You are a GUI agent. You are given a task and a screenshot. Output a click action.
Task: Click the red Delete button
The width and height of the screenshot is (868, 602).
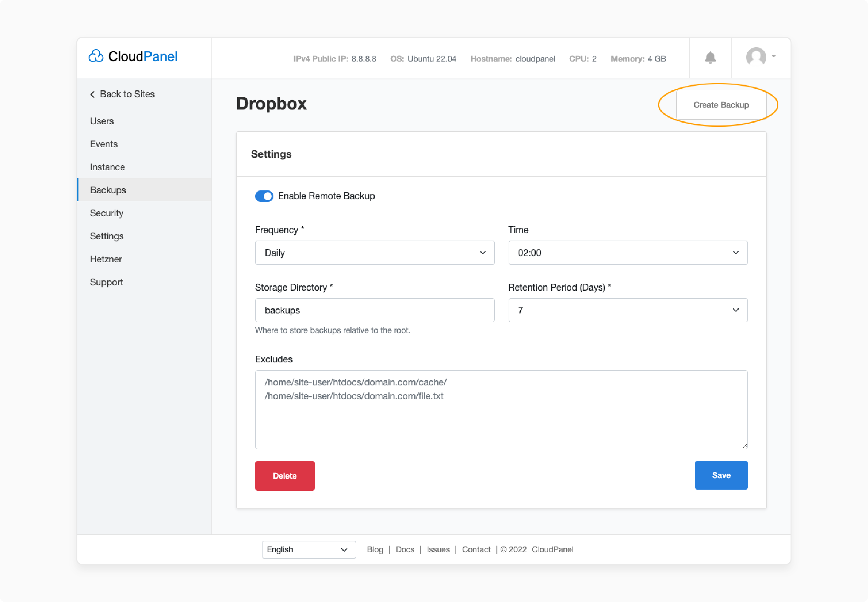pos(285,476)
